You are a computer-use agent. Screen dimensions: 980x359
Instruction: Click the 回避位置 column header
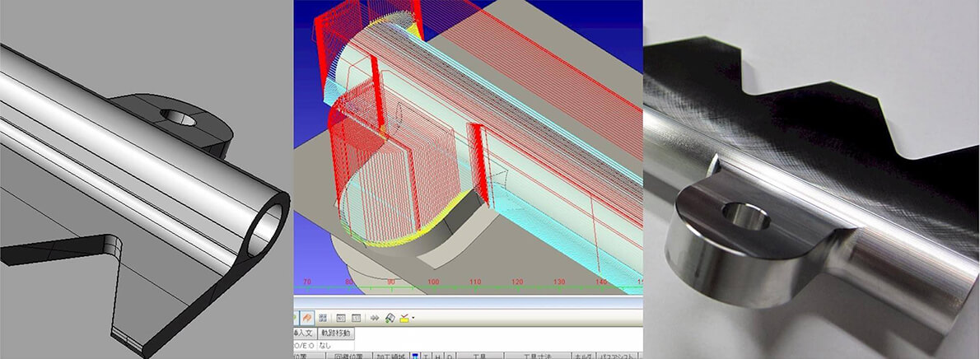pyautogui.click(x=348, y=355)
